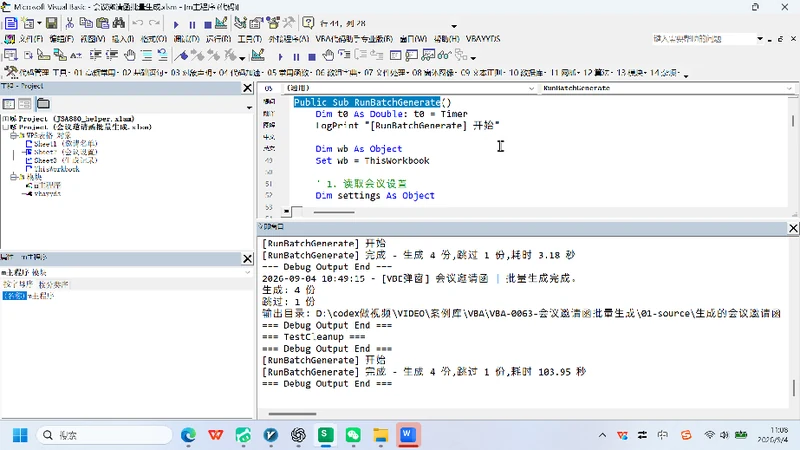Screen dimensions: 800x450
Task: Switch to Alphabetic properties tab
Action: click(x=18, y=284)
